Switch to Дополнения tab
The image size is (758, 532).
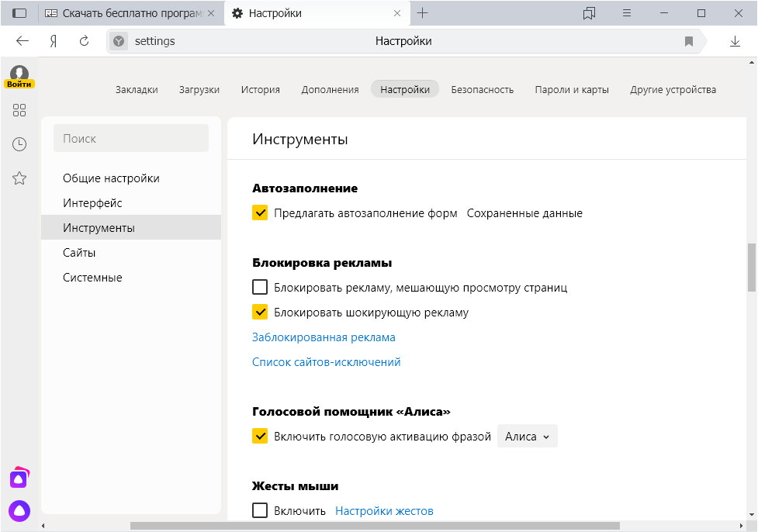pos(331,89)
